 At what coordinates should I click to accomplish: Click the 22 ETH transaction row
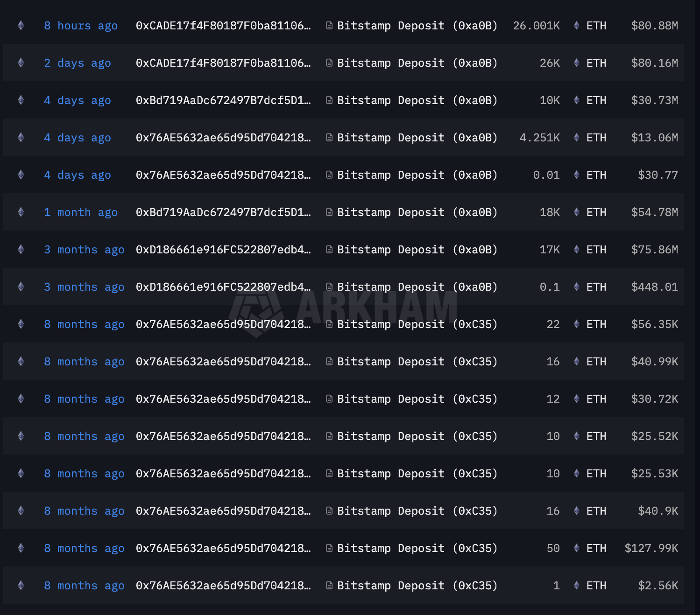pos(344,324)
